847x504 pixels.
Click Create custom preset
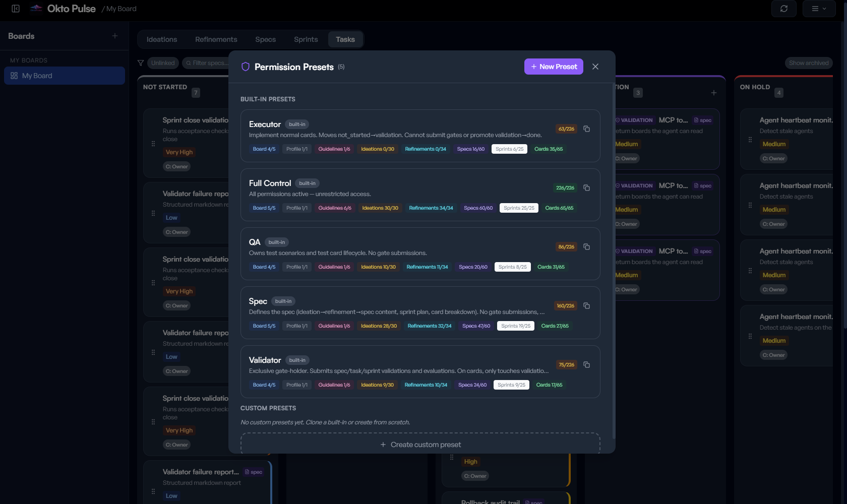tap(420, 444)
